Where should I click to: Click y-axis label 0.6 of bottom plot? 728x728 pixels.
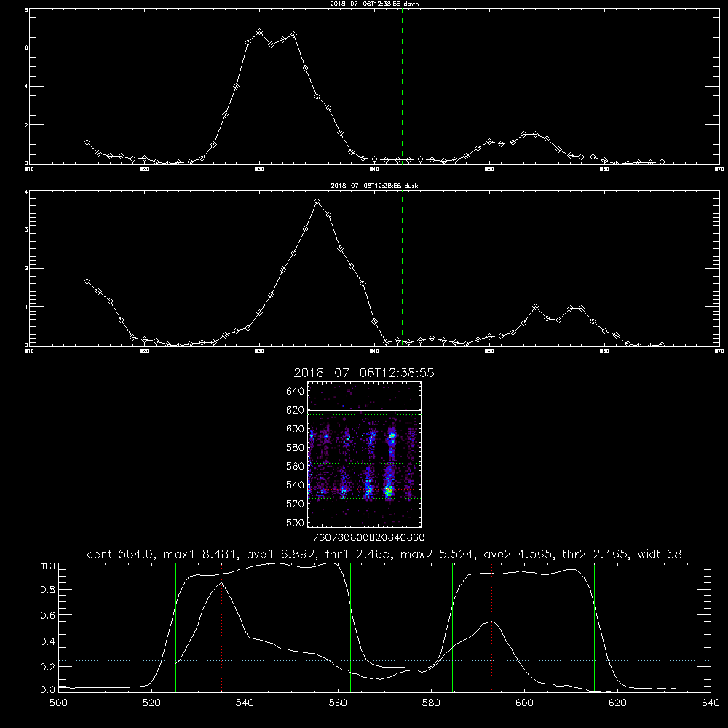point(48,615)
